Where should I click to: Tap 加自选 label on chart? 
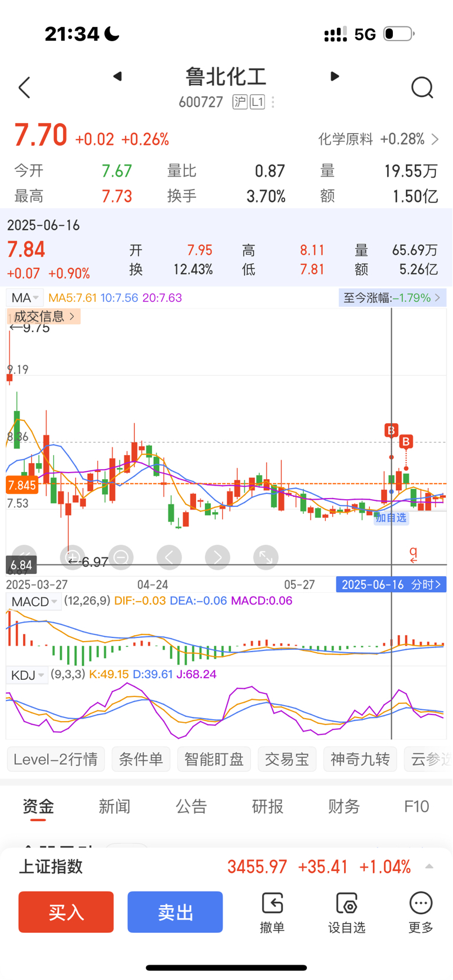point(391,518)
